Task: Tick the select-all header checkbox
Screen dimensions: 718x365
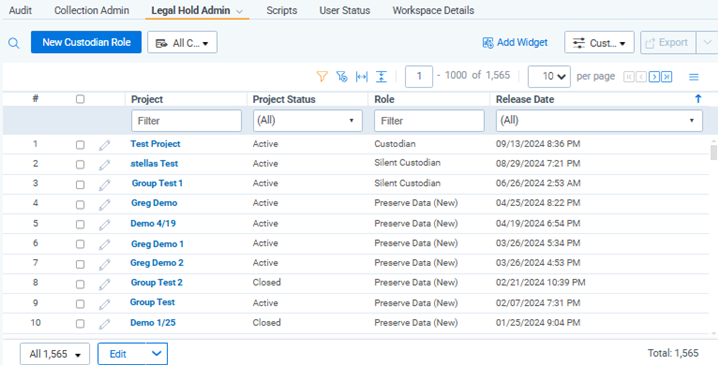Action: point(80,99)
